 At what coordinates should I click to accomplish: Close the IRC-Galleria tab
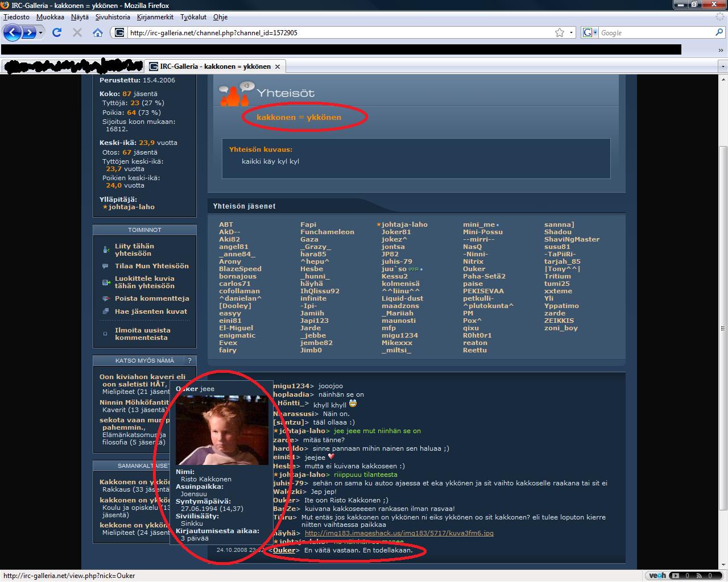(278, 66)
